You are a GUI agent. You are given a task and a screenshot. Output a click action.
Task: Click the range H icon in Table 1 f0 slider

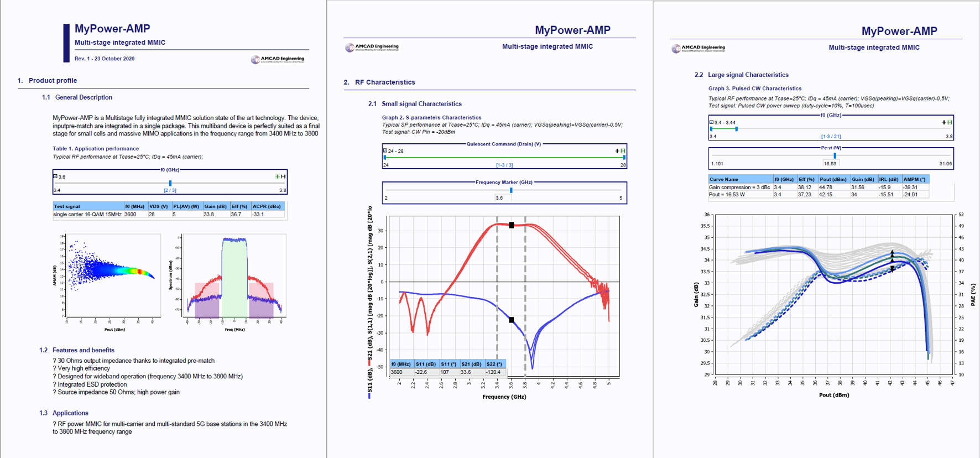pos(283,176)
